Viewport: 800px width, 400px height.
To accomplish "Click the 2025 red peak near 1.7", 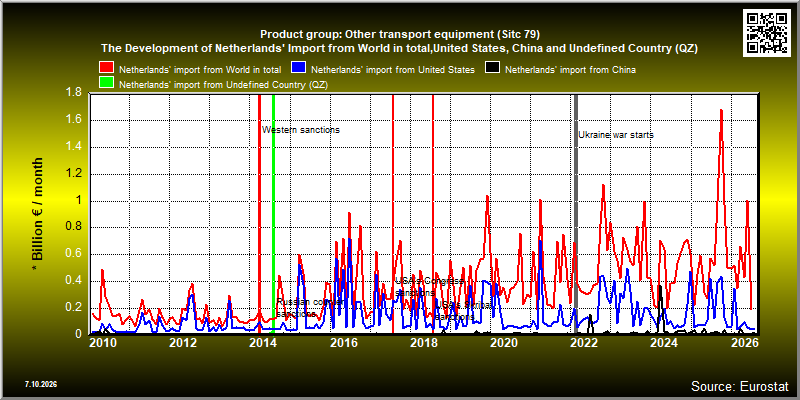I will [721, 111].
